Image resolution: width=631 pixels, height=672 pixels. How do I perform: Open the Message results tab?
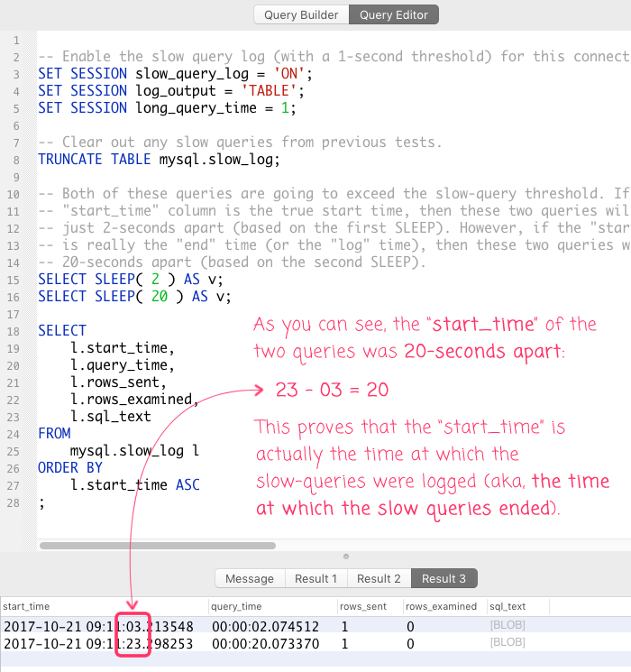250,578
